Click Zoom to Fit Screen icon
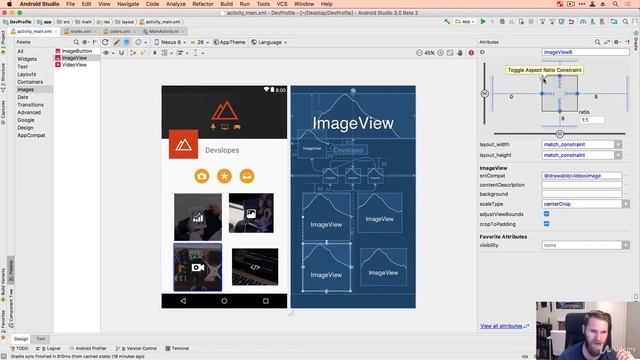The image size is (640, 360). [450, 53]
